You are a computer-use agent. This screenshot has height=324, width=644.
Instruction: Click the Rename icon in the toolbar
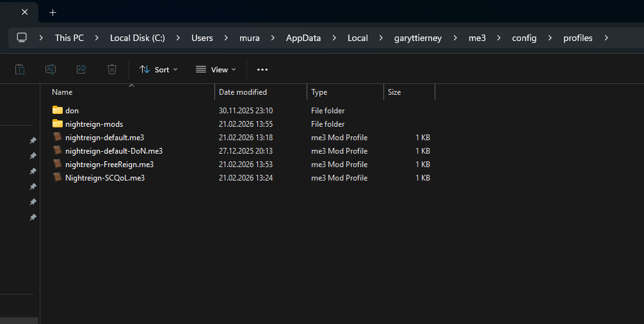(51, 69)
